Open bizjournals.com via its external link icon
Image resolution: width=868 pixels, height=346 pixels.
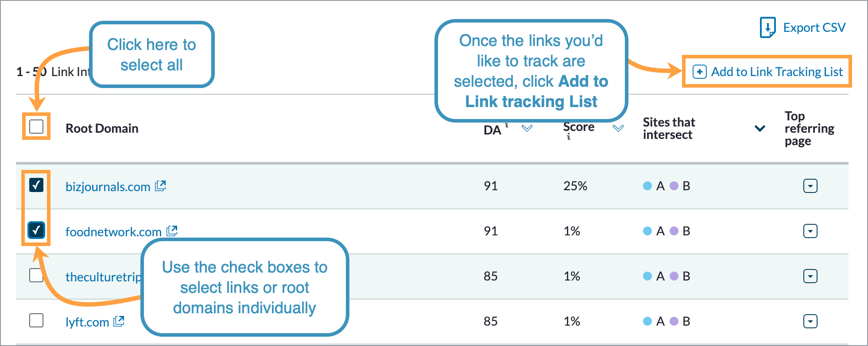[161, 185]
